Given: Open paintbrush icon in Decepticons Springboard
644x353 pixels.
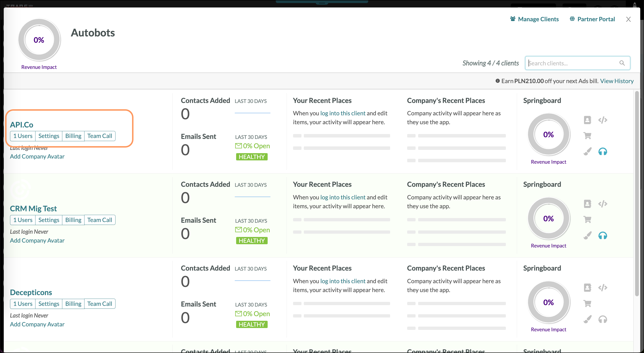Looking at the screenshot, I should click(x=588, y=319).
